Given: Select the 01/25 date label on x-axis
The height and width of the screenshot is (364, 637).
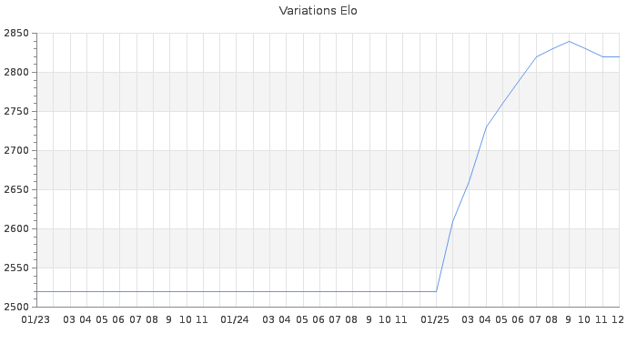Looking at the screenshot, I should 436,319.
